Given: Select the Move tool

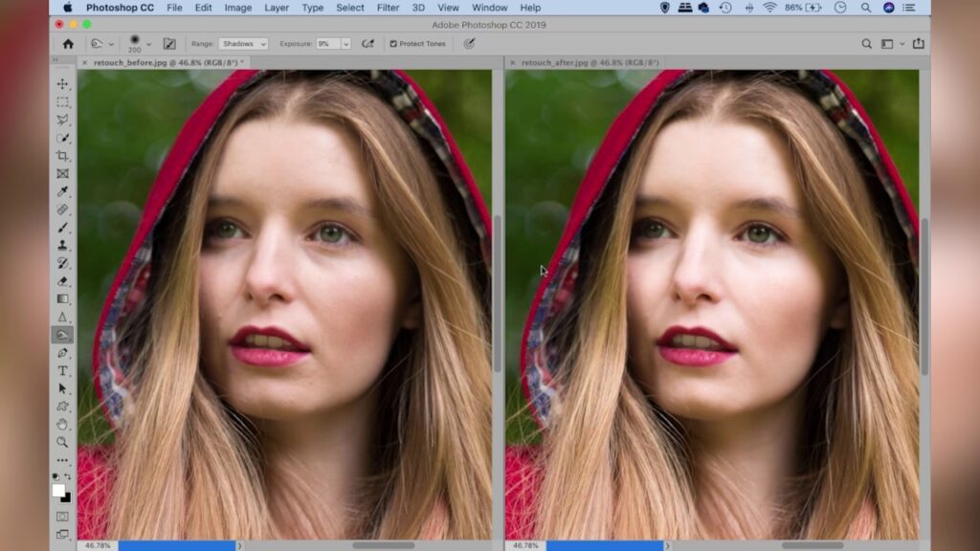Looking at the screenshot, I should coord(62,84).
